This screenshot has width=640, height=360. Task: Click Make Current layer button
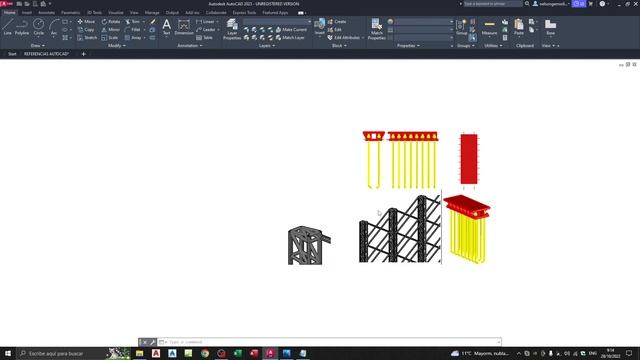(291, 29)
